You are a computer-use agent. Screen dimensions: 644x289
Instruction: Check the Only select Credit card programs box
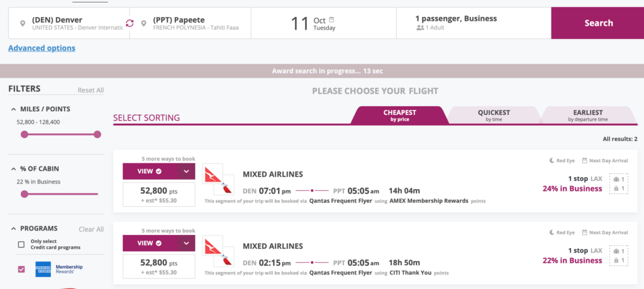click(x=21, y=244)
